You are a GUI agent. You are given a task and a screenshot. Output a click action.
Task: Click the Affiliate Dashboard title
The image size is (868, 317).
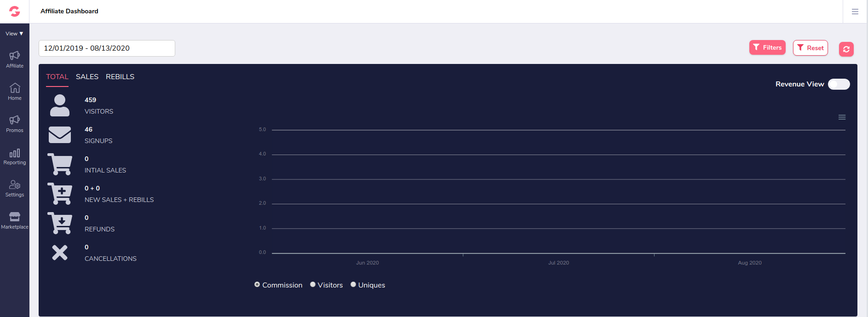(x=69, y=11)
